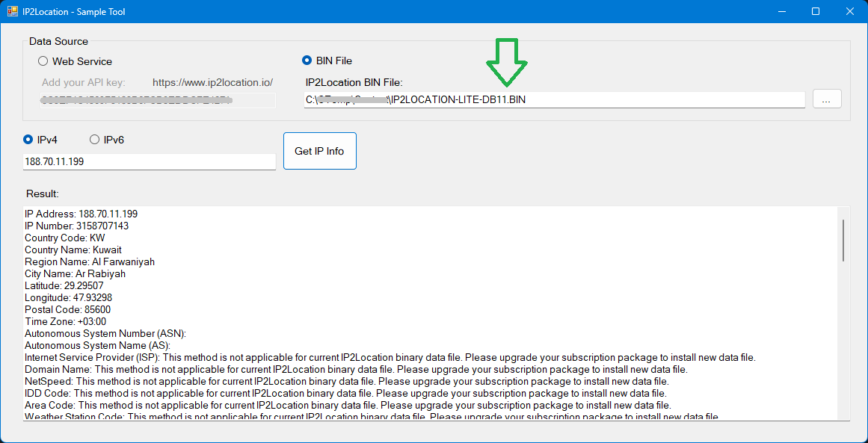Click the Get IP Info button
Viewport: 868px width, 443px height.
coord(319,151)
